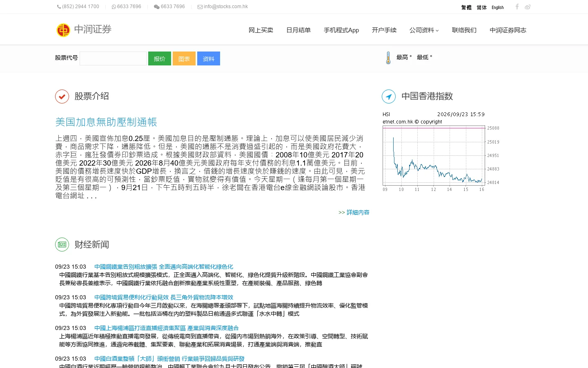Open news 中國跨境貿易便利化行動見效
The image size is (588, 368).
click(x=164, y=297)
